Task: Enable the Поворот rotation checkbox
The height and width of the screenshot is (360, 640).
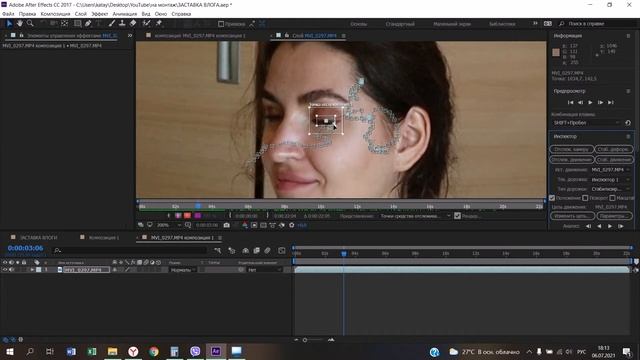Action: pyautogui.click(x=585, y=198)
